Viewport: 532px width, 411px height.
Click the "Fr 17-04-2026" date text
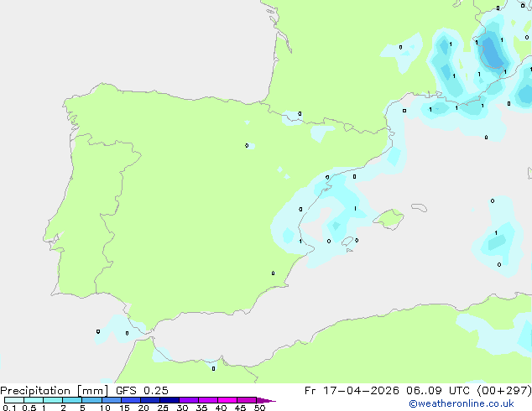[352, 391]
